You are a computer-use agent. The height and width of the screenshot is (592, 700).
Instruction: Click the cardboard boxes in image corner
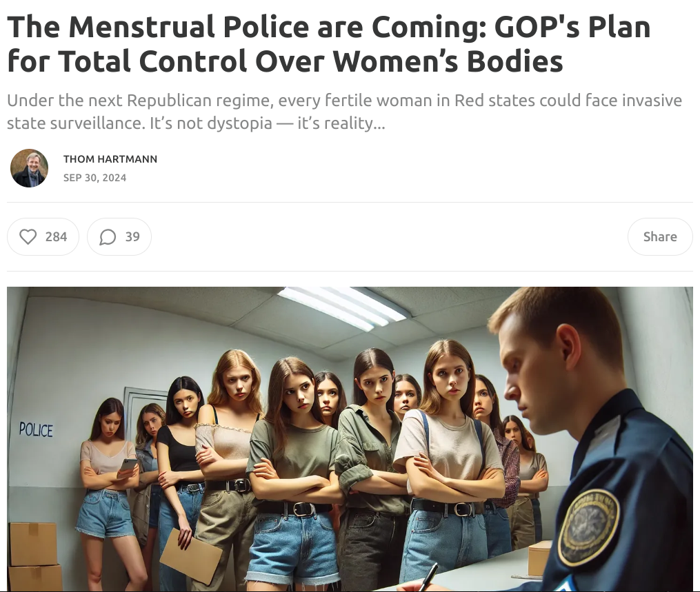[x=34, y=556]
